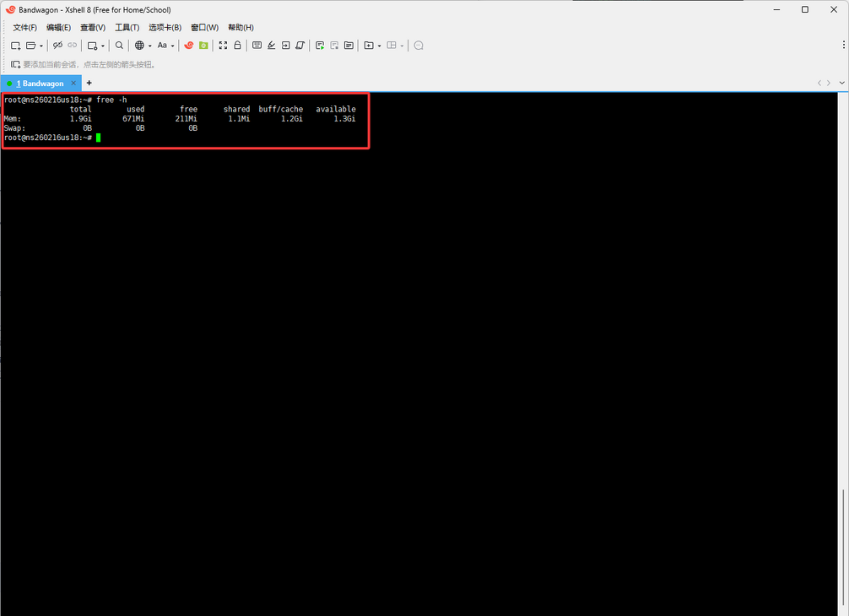
Task: Open the virtual keyboard icon
Action: tap(257, 46)
